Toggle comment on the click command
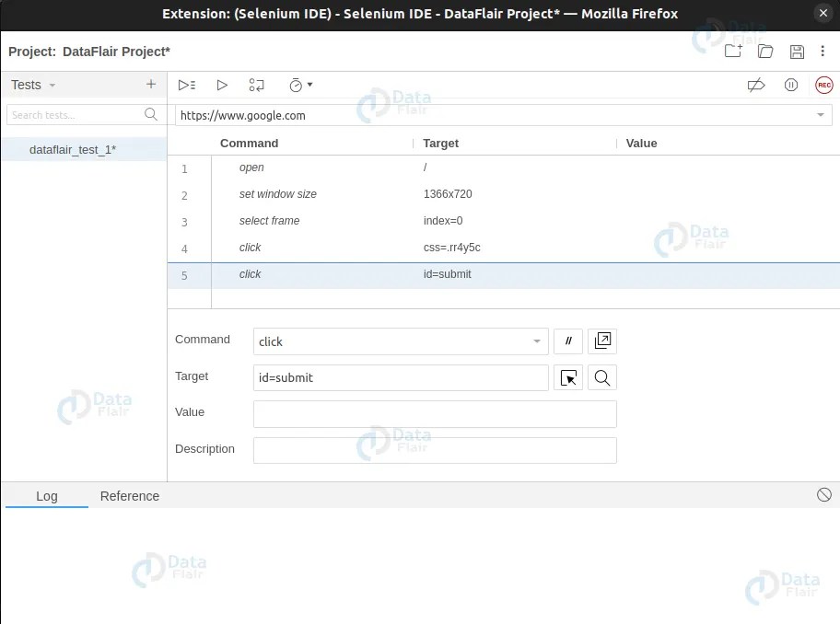Viewport: 840px width, 624px height. [x=568, y=341]
